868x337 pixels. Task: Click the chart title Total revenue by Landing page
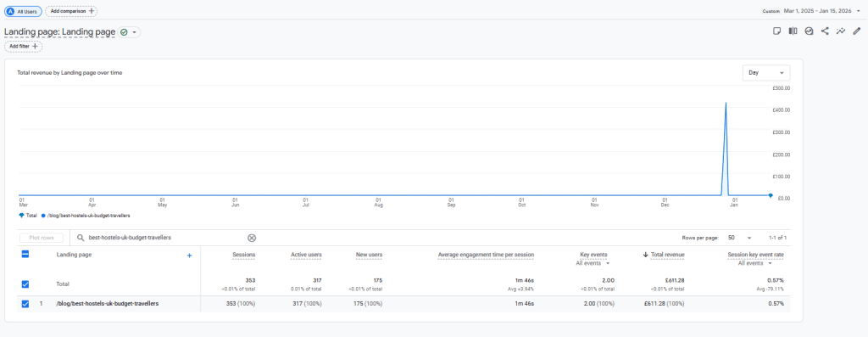pos(70,73)
